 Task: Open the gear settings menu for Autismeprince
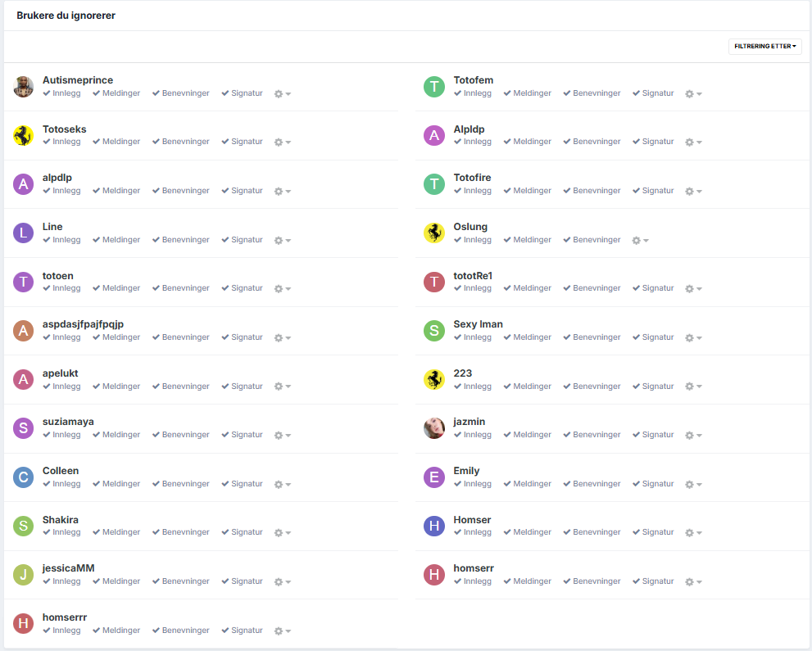point(282,94)
